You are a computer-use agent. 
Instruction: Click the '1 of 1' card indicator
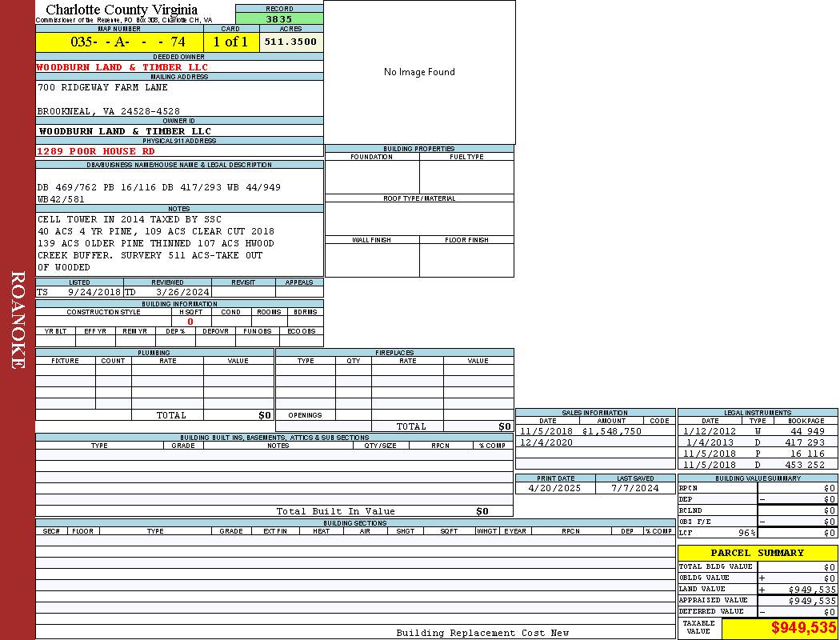click(230, 42)
